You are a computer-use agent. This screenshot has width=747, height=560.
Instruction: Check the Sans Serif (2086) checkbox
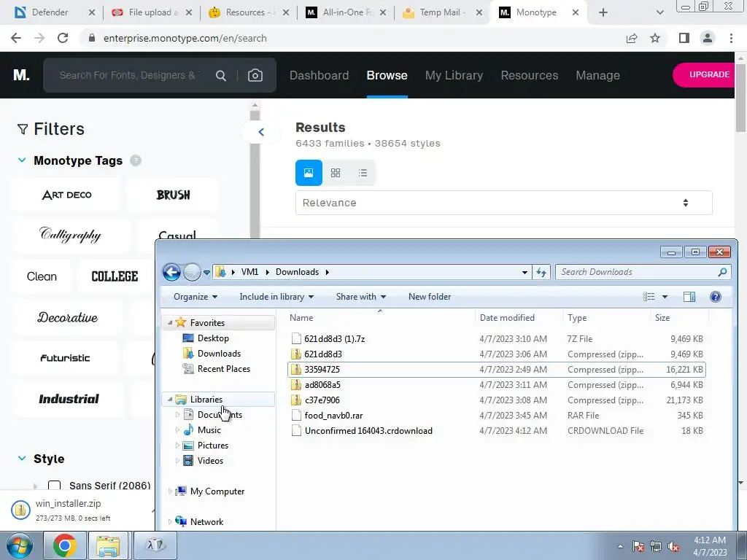point(54,485)
